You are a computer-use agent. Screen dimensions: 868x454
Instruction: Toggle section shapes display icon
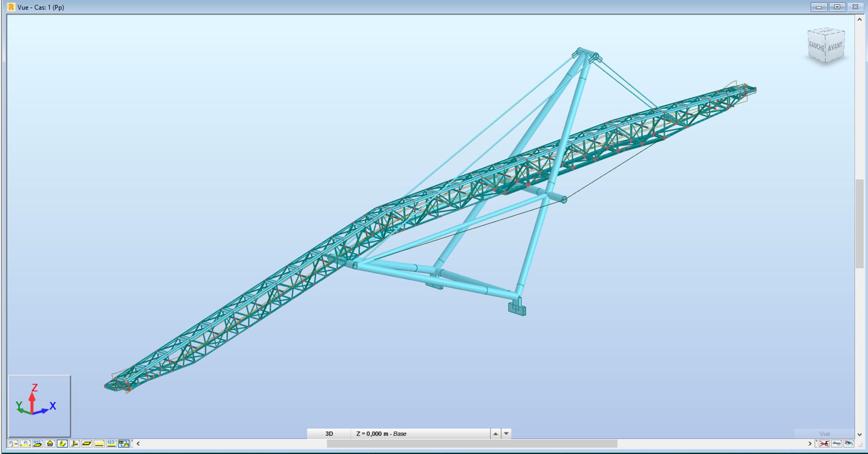[x=62, y=444]
